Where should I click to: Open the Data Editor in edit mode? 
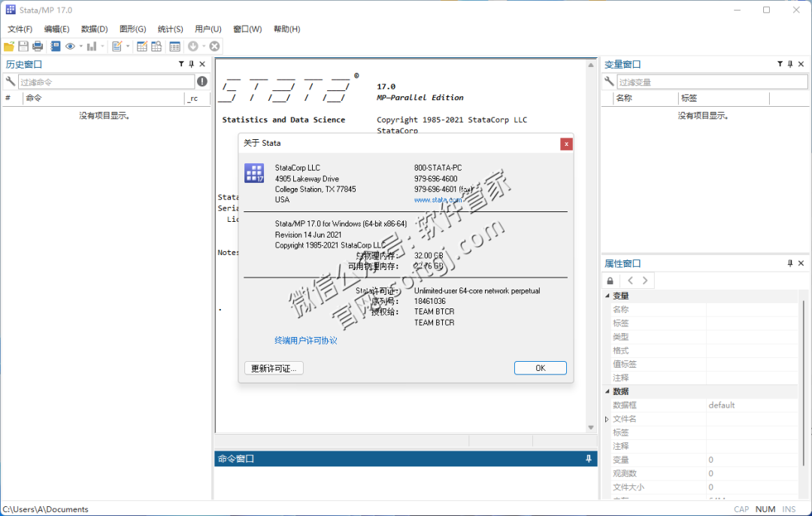click(x=143, y=46)
